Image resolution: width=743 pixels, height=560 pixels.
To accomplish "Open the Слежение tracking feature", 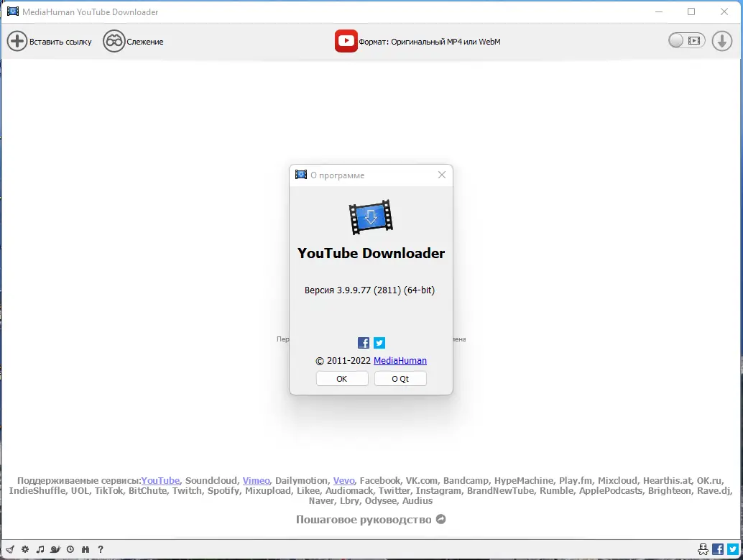I will (134, 41).
